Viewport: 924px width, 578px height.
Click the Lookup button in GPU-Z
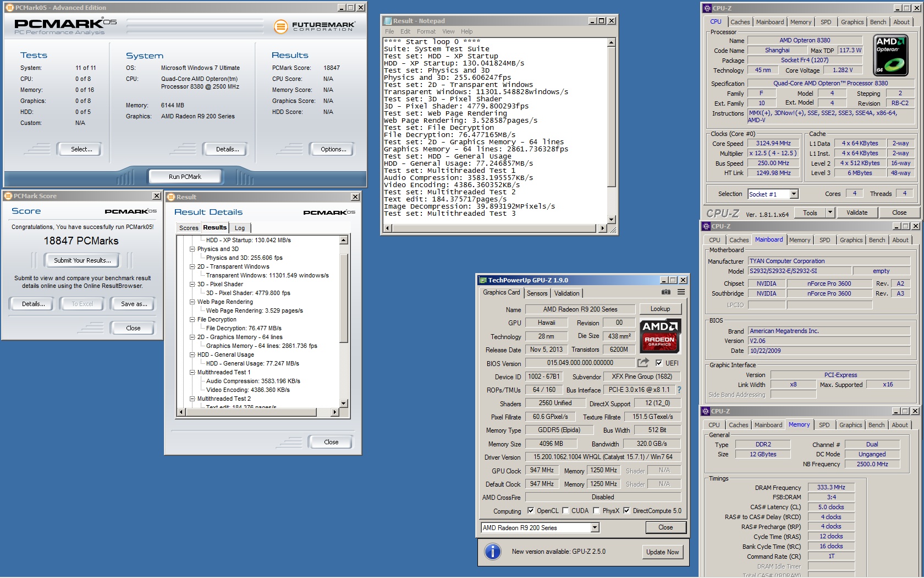660,309
